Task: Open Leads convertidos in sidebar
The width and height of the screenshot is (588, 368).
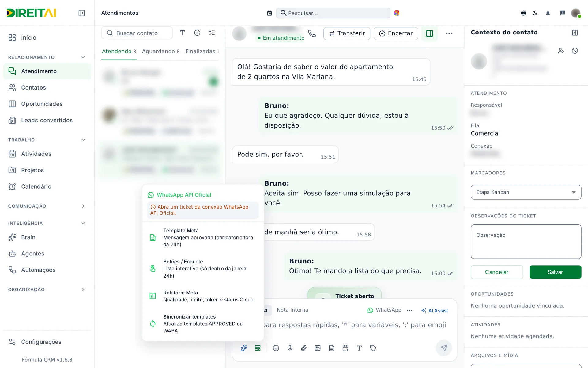Action: [47, 121]
